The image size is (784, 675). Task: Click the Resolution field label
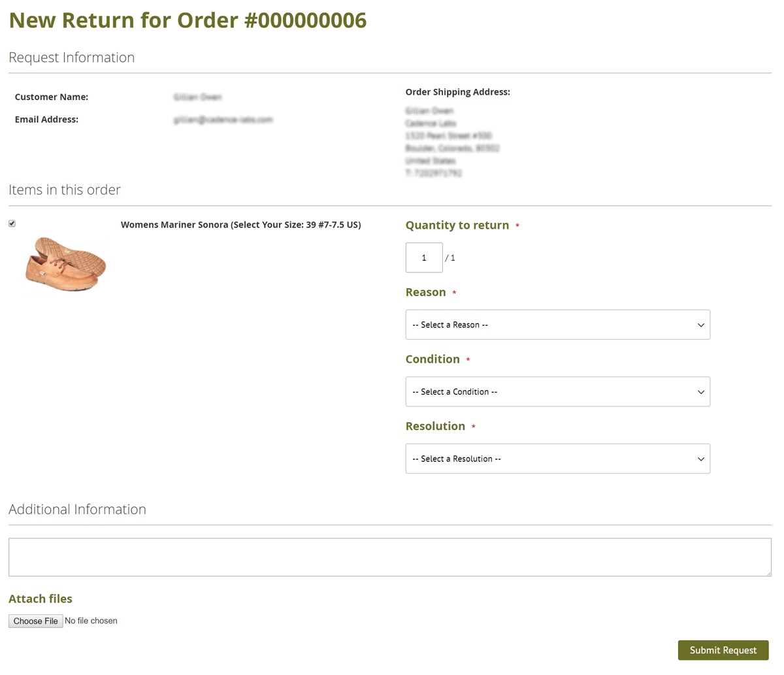(x=435, y=426)
